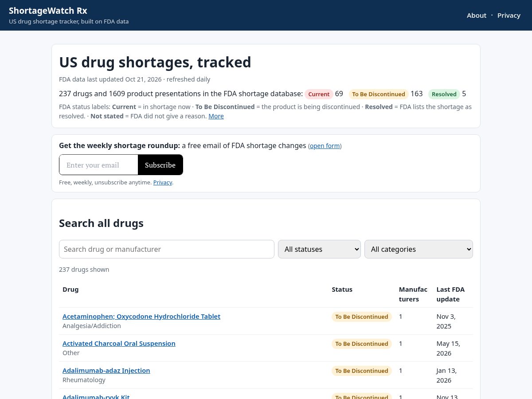Click status badge in Activated Charcoal row
The image size is (532, 399).
[x=362, y=344]
